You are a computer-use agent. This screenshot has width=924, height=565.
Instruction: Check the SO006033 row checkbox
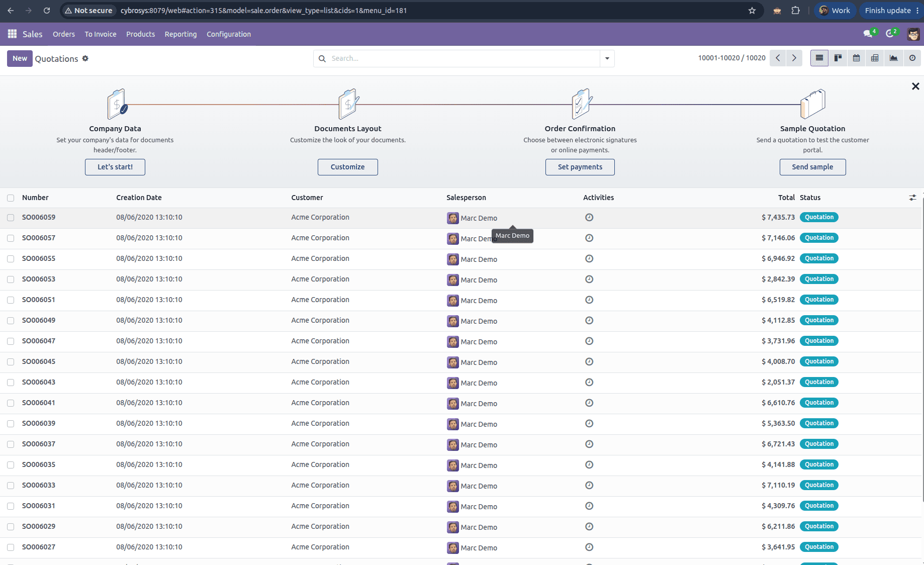click(11, 486)
